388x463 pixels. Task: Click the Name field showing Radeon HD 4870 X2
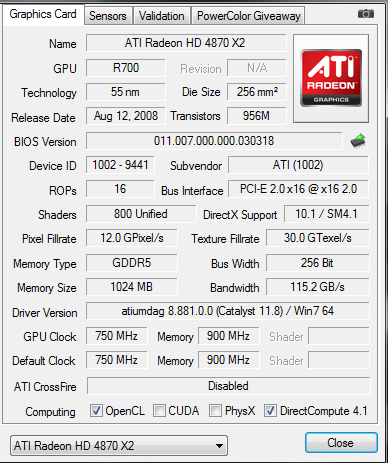[186, 43]
